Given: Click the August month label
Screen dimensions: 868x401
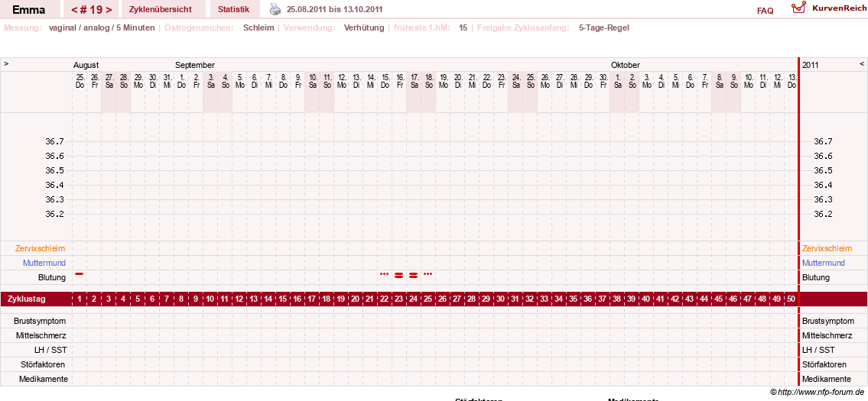Looking at the screenshot, I should tap(86, 65).
